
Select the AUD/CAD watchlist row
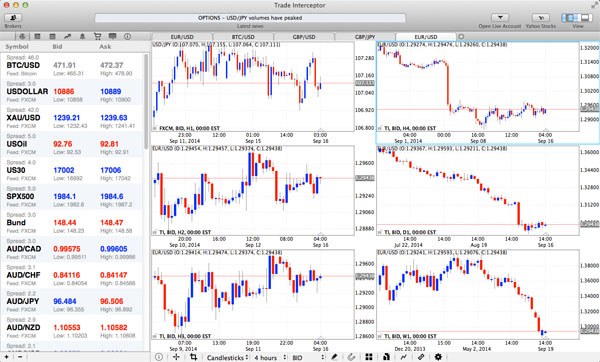coord(72,249)
